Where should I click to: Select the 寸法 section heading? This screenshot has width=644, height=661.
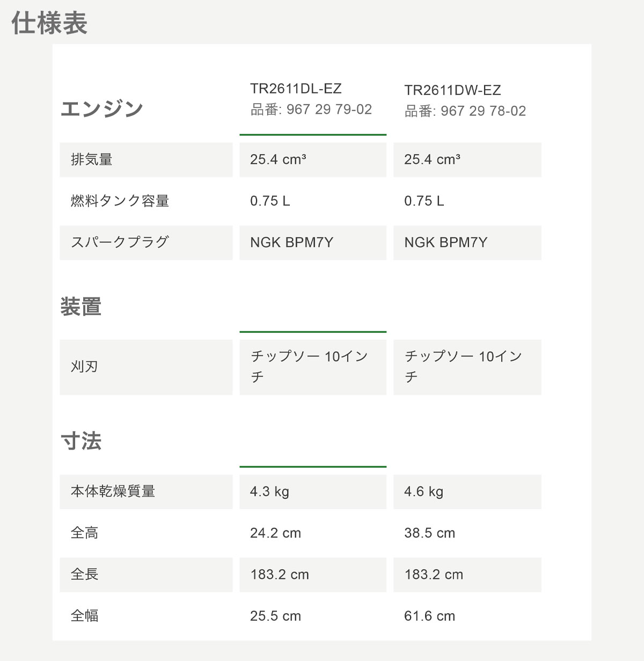point(81,441)
